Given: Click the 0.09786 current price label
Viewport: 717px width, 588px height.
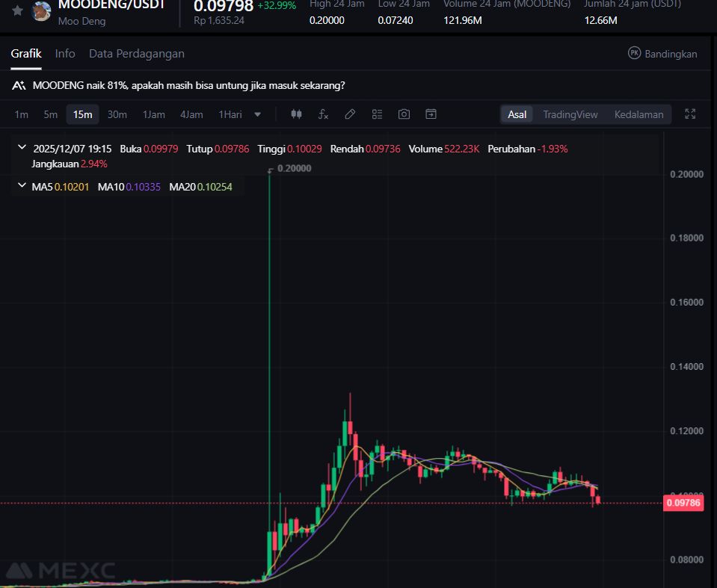Looking at the screenshot, I should (x=683, y=503).
